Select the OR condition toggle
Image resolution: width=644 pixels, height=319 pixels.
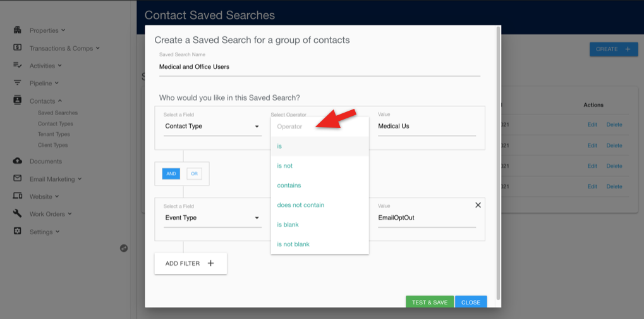pos(194,174)
